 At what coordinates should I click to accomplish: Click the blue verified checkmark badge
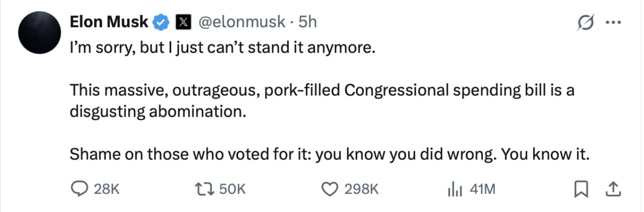(x=161, y=22)
